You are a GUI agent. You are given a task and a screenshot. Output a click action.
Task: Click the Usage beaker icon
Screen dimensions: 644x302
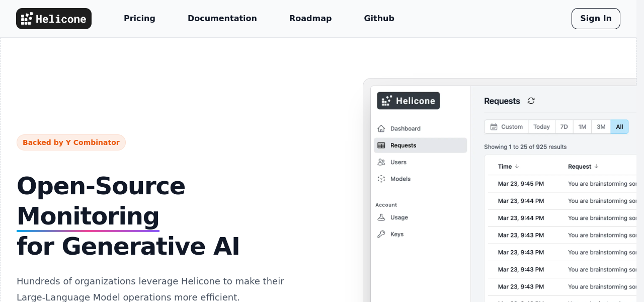381,217
